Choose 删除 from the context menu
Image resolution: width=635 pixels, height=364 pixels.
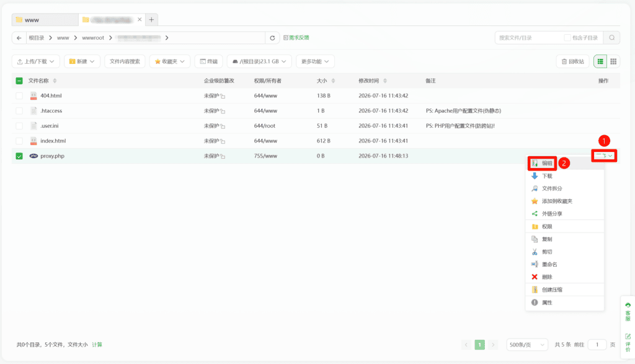(564, 277)
